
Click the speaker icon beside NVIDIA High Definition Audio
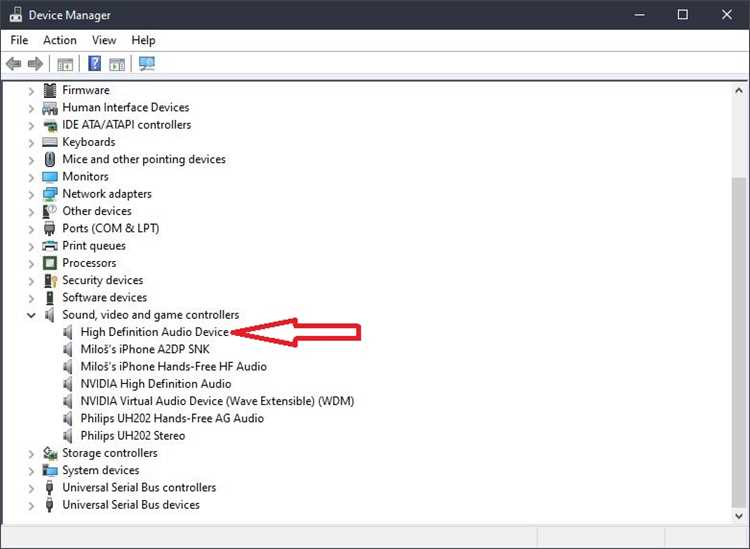click(x=68, y=384)
